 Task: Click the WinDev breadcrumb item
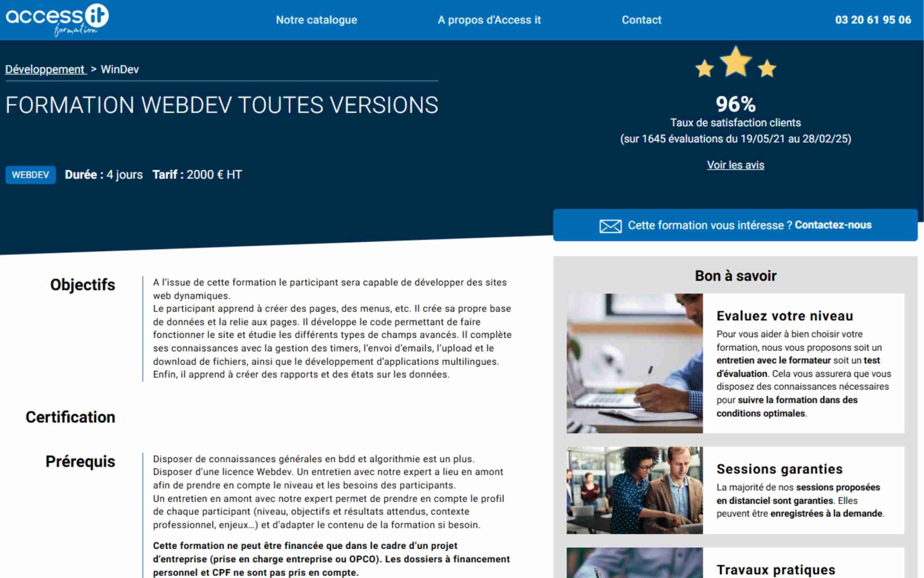click(x=120, y=69)
